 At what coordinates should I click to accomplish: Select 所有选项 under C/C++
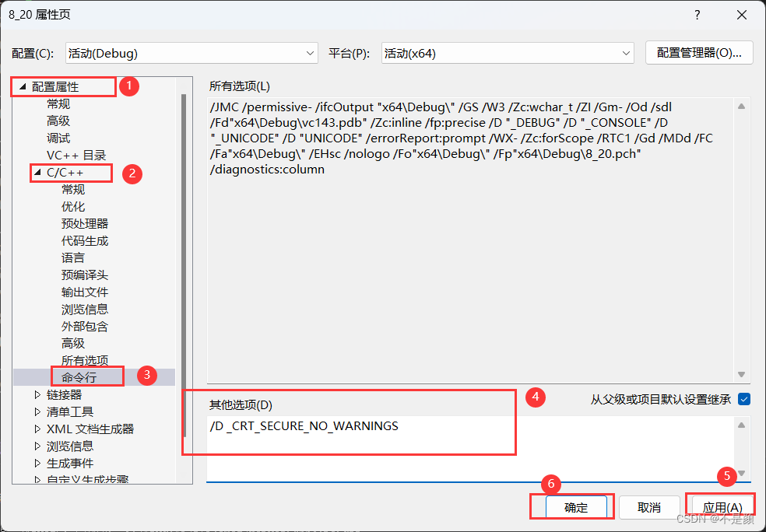pyautogui.click(x=84, y=360)
